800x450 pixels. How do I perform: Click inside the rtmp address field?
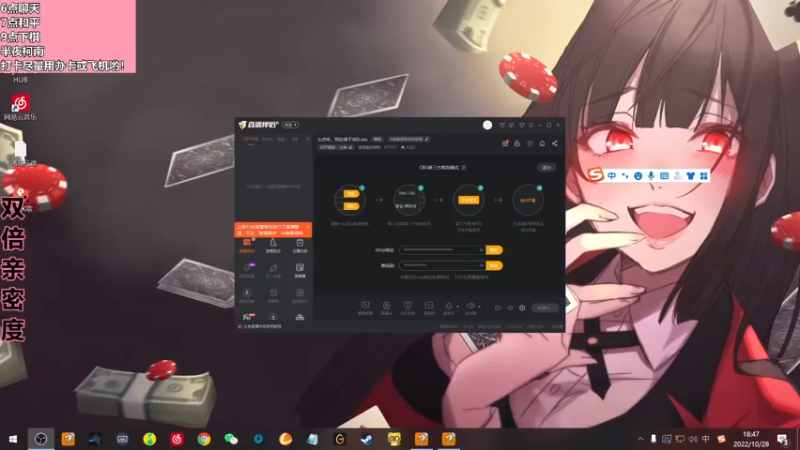pos(441,250)
